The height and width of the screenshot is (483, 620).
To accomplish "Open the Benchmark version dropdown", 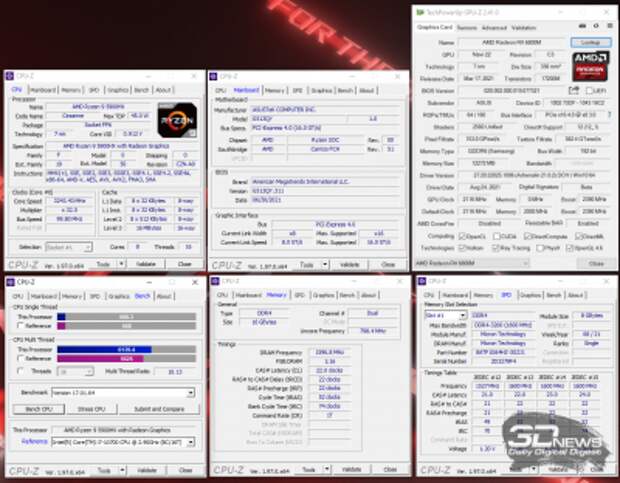I will (x=123, y=392).
